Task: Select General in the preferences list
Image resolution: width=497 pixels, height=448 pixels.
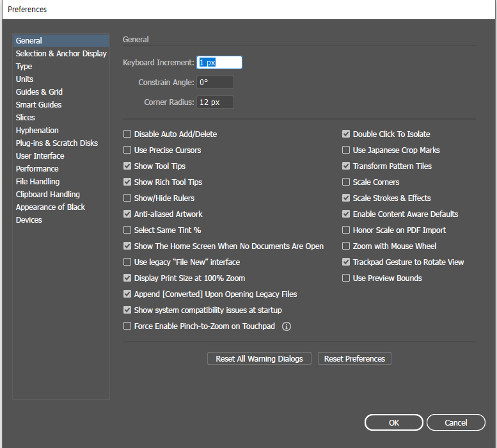Action: 61,40
